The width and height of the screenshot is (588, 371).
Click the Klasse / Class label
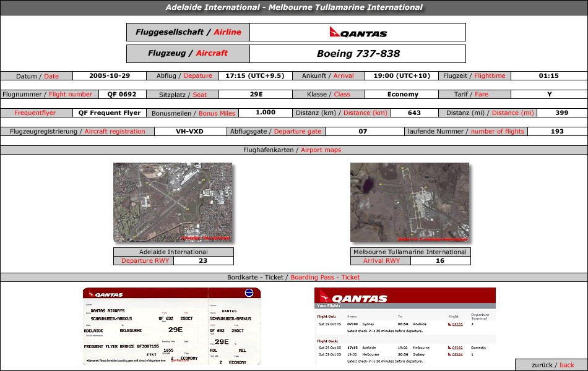tap(328, 95)
